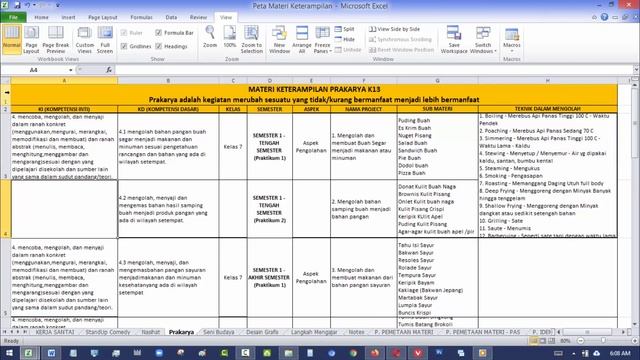This screenshot has height=360, width=640.
Task: Click the zoom slider handle
Action: coord(603,340)
